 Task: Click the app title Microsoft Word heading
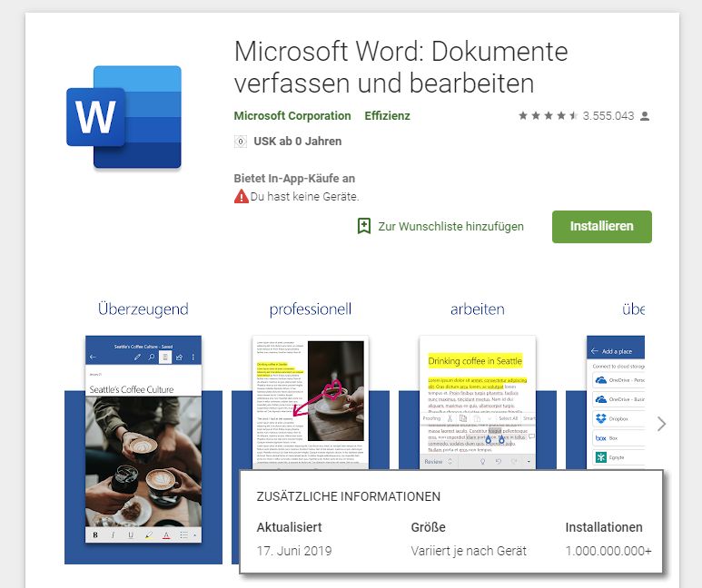[400, 67]
